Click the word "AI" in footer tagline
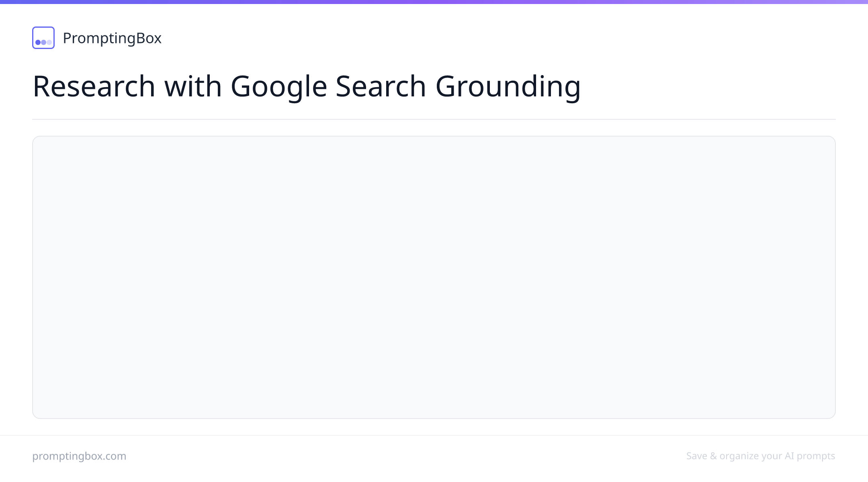The image size is (868, 482). click(x=789, y=456)
